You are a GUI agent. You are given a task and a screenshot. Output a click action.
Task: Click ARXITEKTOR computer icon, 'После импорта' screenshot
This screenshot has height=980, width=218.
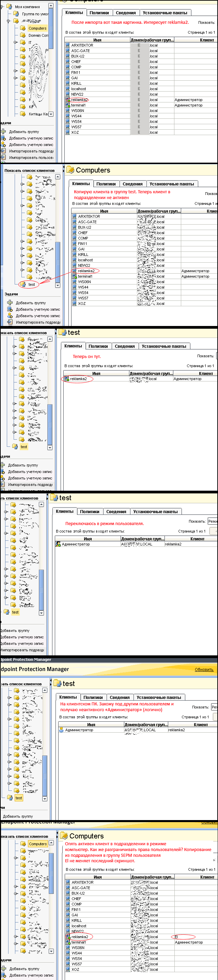coord(68,45)
